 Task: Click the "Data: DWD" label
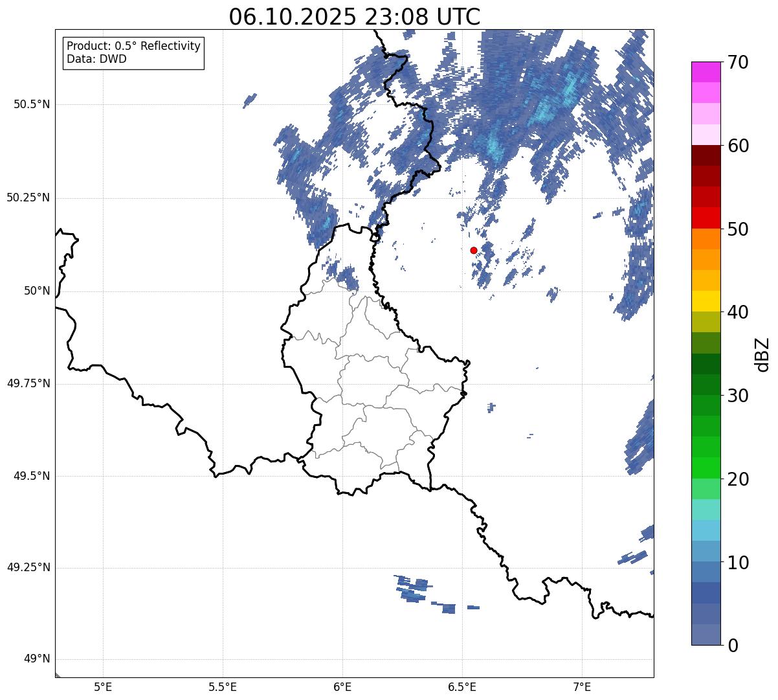96,59
